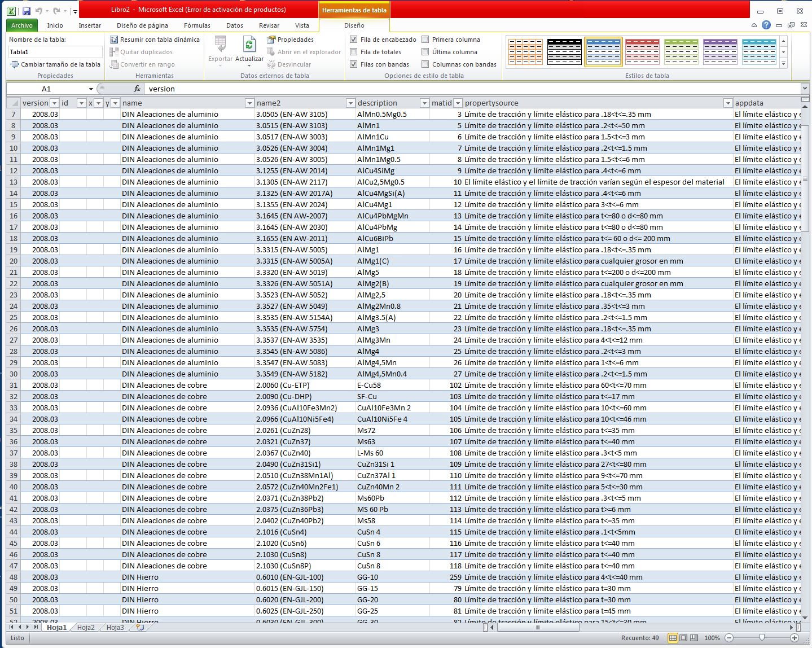Viewport: 812px width, 648px height.
Task: Open the version column filter dropdown
Action: pos(54,103)
